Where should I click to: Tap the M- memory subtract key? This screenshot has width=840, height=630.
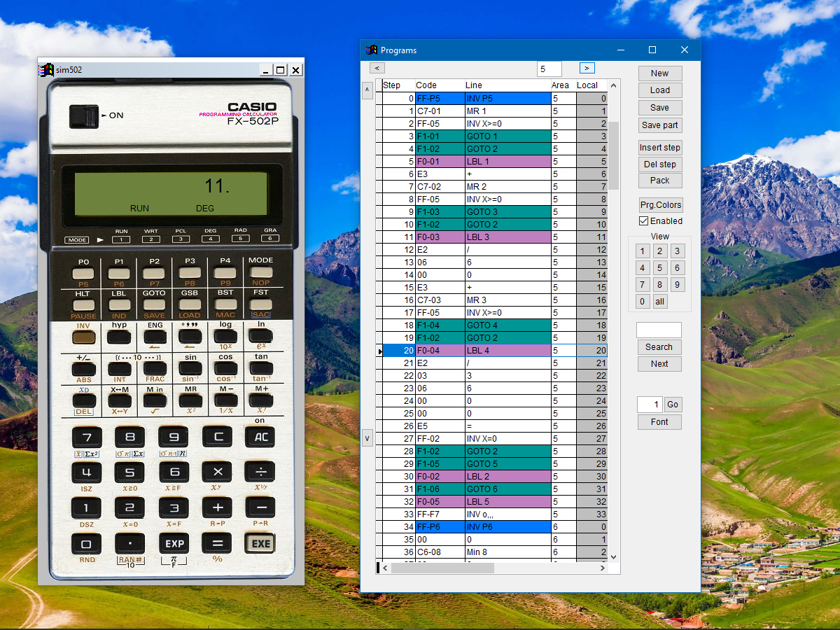(x=225, y=401)
